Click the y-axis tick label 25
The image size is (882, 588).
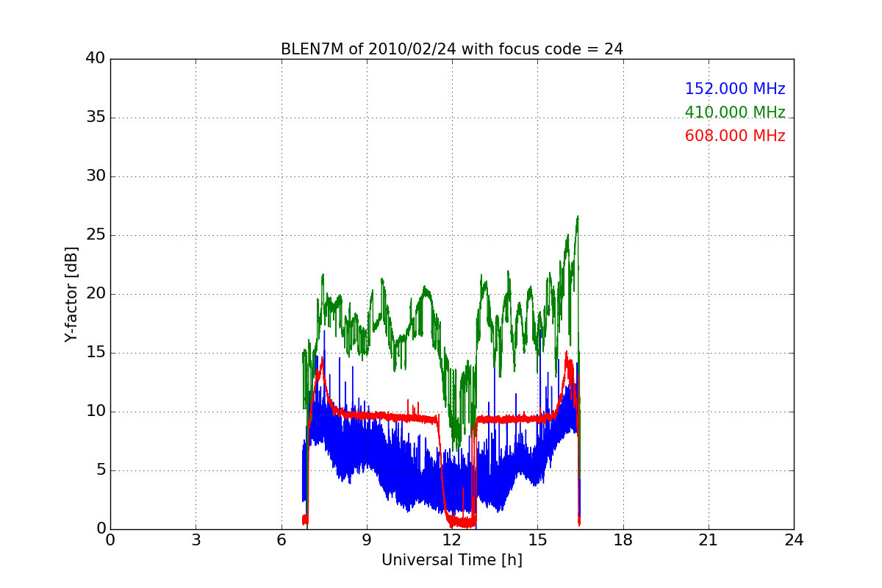96,235
